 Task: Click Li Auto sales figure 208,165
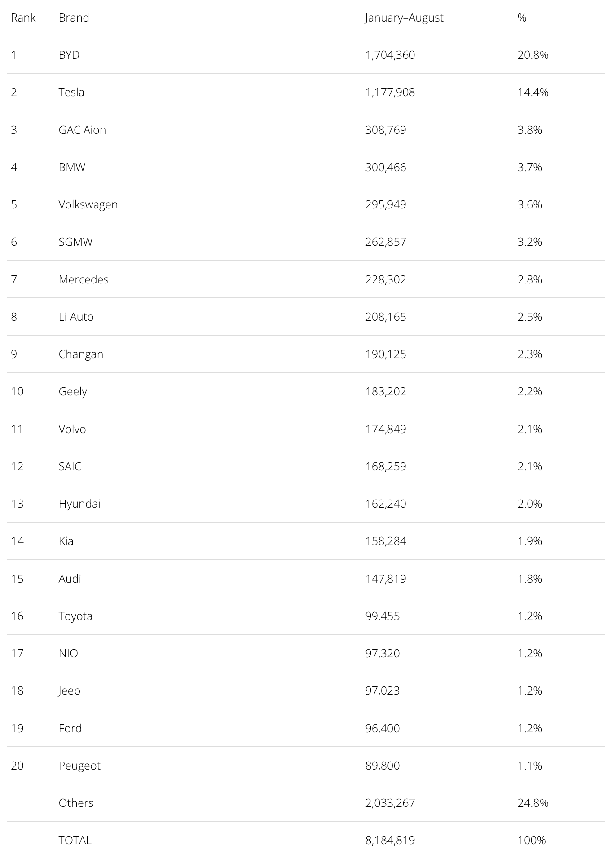click(x=386, y=317)
